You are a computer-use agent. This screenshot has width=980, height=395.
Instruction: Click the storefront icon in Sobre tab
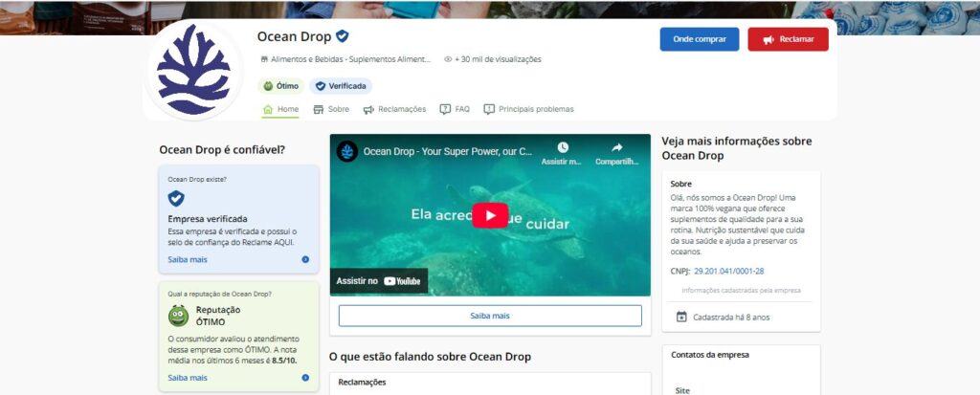tap(318, 109)
